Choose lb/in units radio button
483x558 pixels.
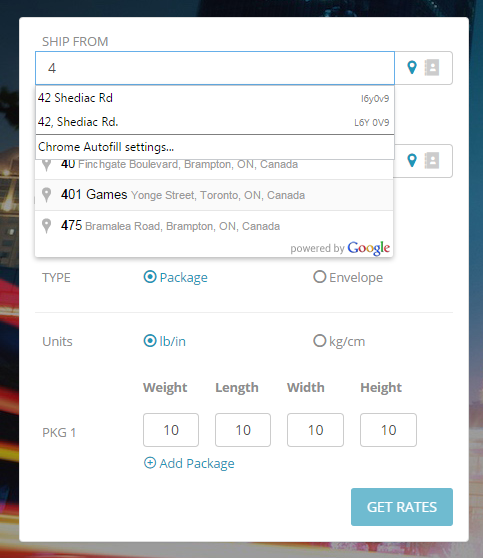pos(150,341)
